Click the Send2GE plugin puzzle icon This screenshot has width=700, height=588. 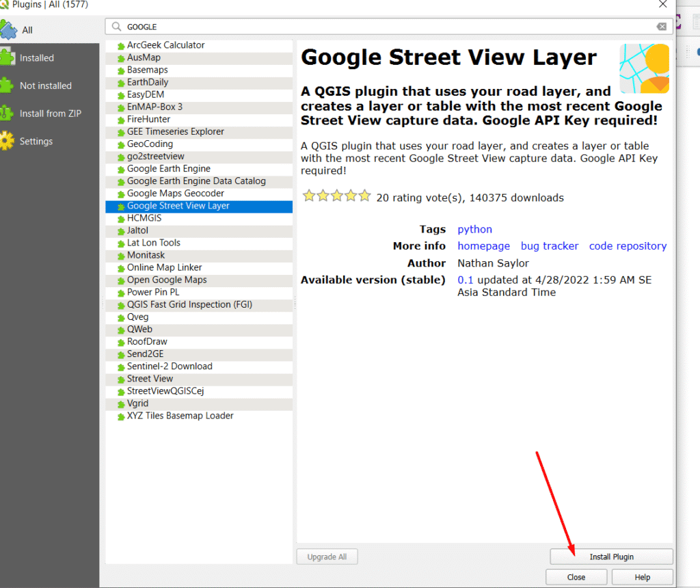[x=120, y=354]
